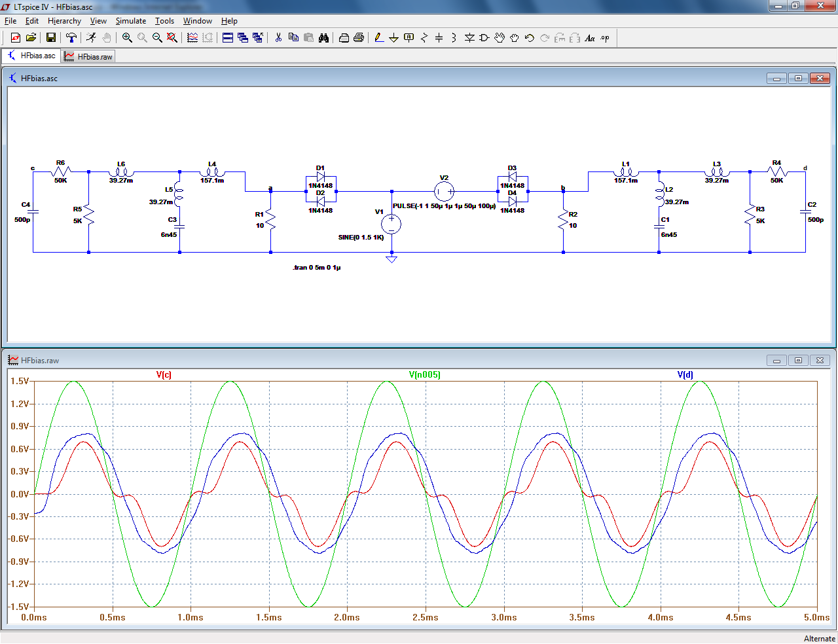Place a Capacitor from toolbar
This screenshot has height=644, width=838.
[x=439, y=38]
